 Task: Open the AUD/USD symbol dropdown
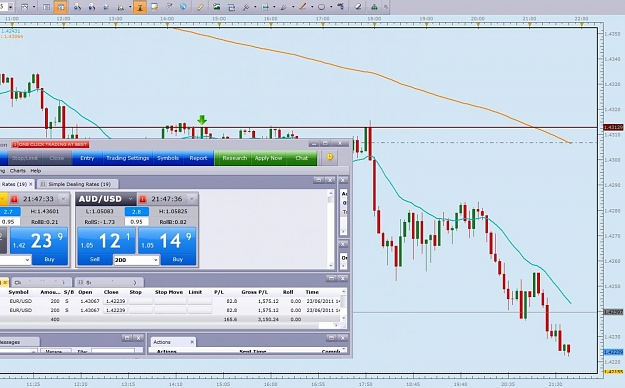point(130,199)
